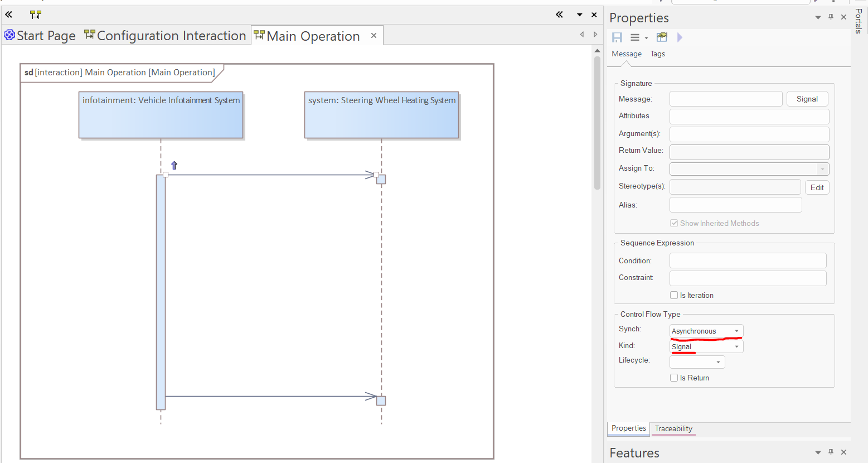Viewport: 868px width, 463px height.
Task: Click the Signal button next to Message
Action: tap(807, 99)
